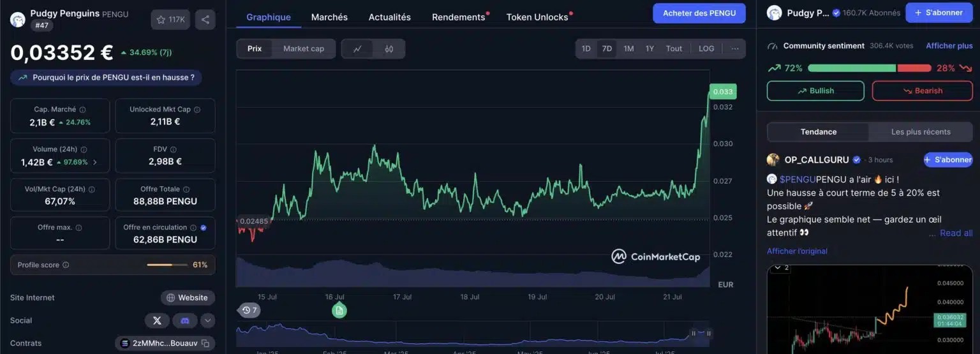Open info icon beside Offre max.
This screenshot has width=980, height=354.
click(x=78, y=228)
